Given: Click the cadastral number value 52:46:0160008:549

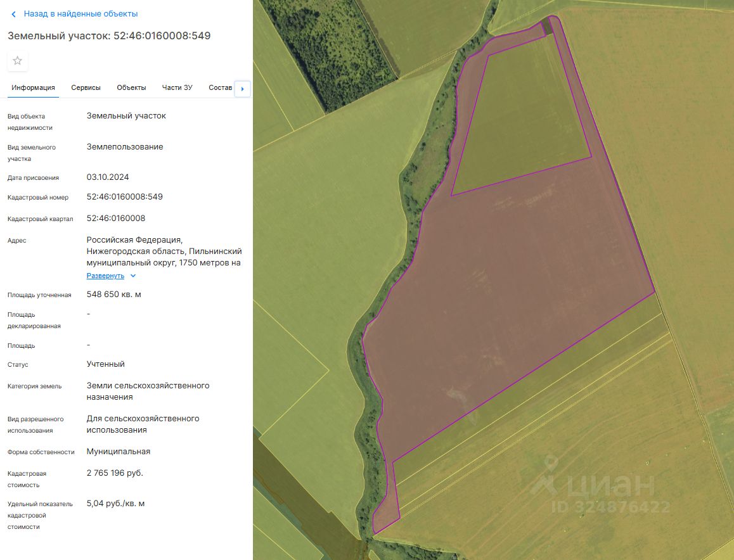Looking at the screenshot, I should 124,197.
